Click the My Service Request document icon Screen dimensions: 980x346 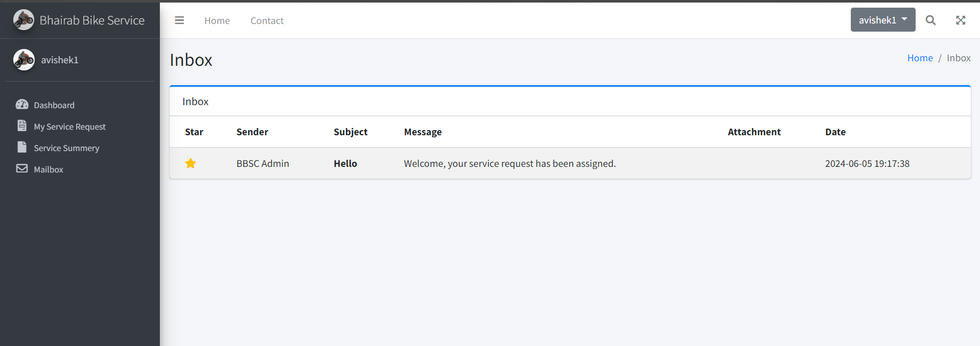point(22,126)
